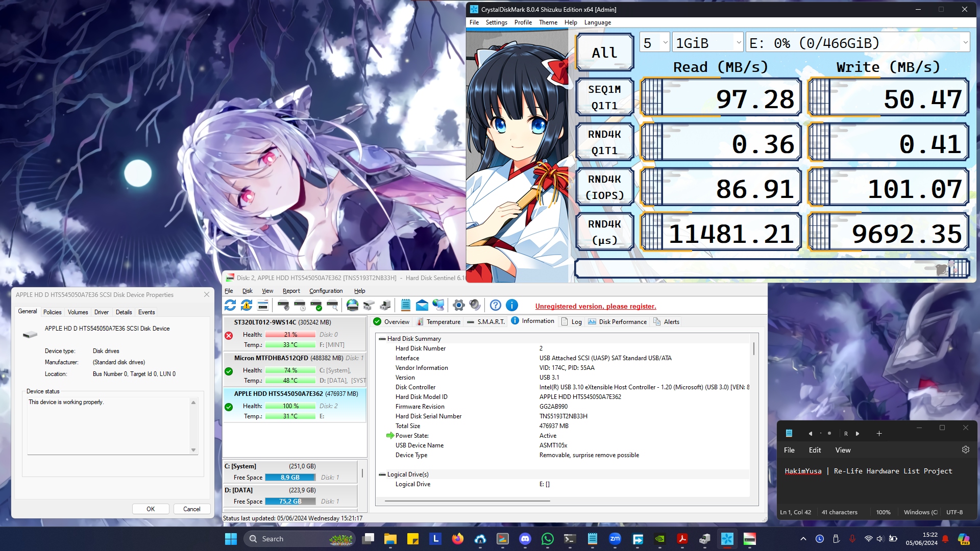Run the RND4K (μs) benchmark button

click(605, 232)
